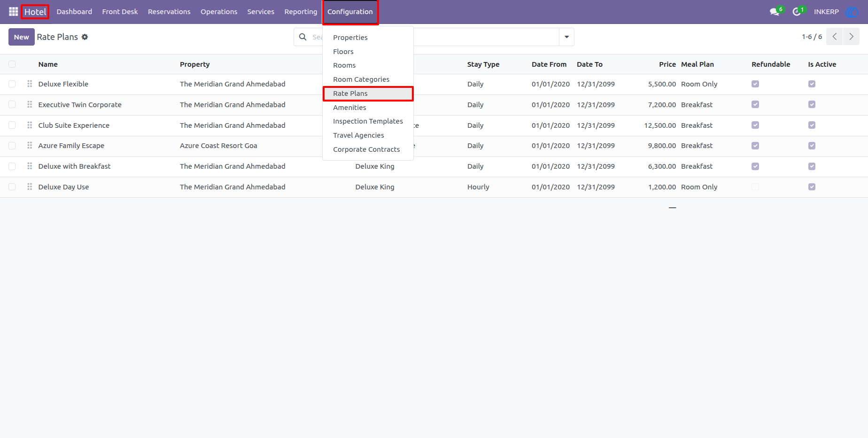The height and width of the screenshot is (438, 868).
Task: Click the drag handle for Club Suite Experience
Action: tap(30, 125)
